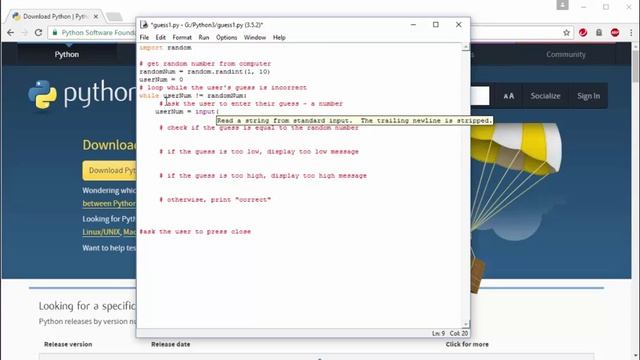Click the IDLE window title bar icon

[x=144, y=24]
